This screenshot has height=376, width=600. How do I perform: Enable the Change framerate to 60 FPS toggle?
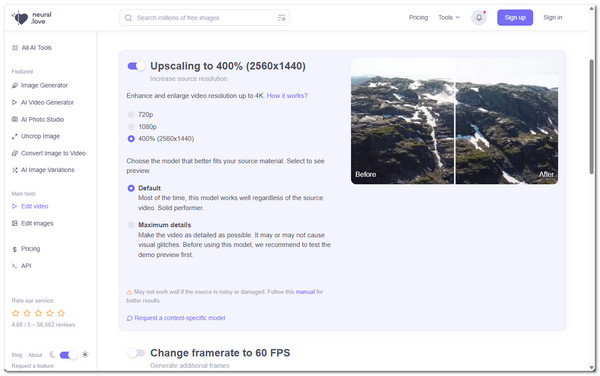click(x=136, y=353)
